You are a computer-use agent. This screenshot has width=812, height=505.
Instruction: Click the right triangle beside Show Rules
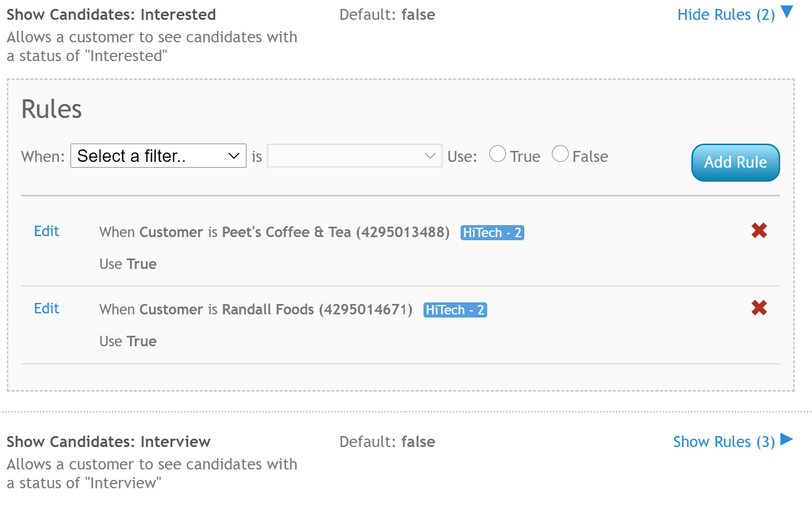(786, 440)
